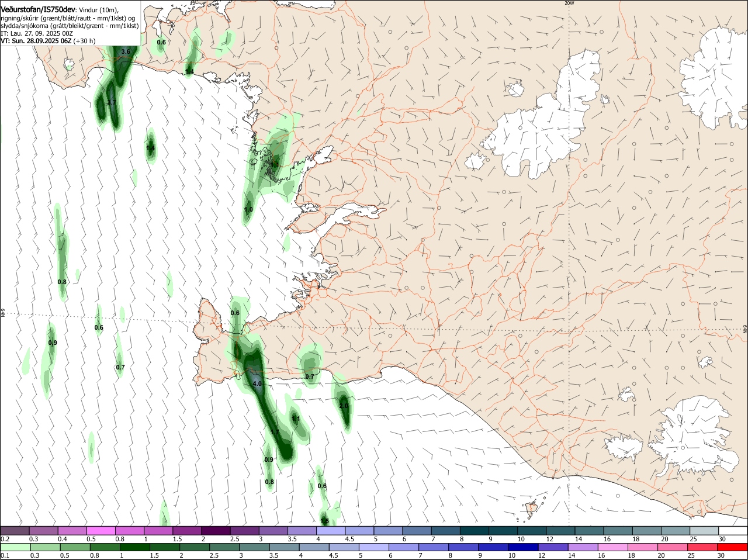748x560 pixels.
Task: Click the 1.1 precipitation value label
Action: (296, 419)
